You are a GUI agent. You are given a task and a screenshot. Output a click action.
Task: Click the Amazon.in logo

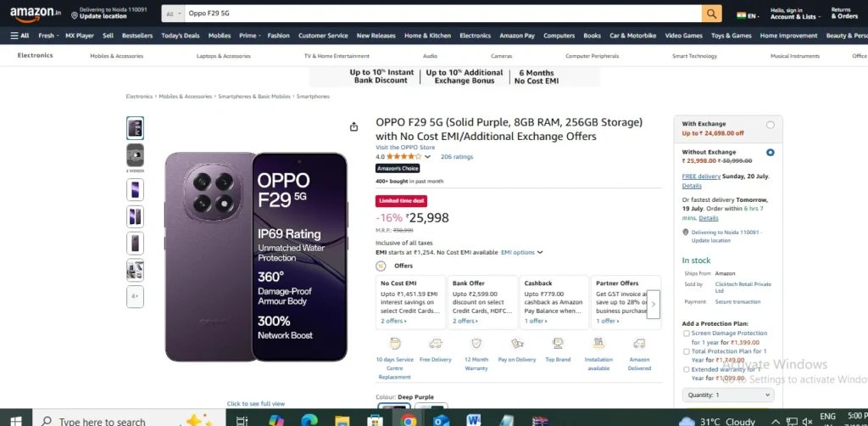(36, 14)
